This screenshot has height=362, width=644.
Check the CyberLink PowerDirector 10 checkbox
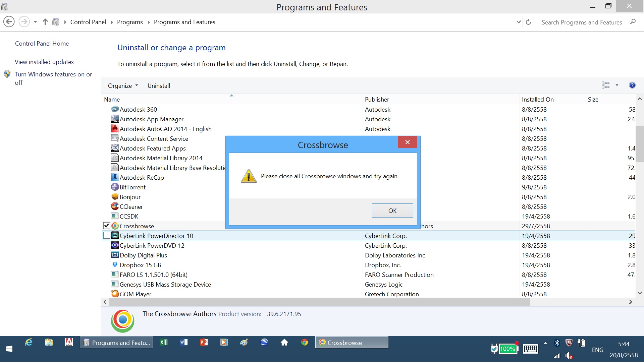(107, 235)
